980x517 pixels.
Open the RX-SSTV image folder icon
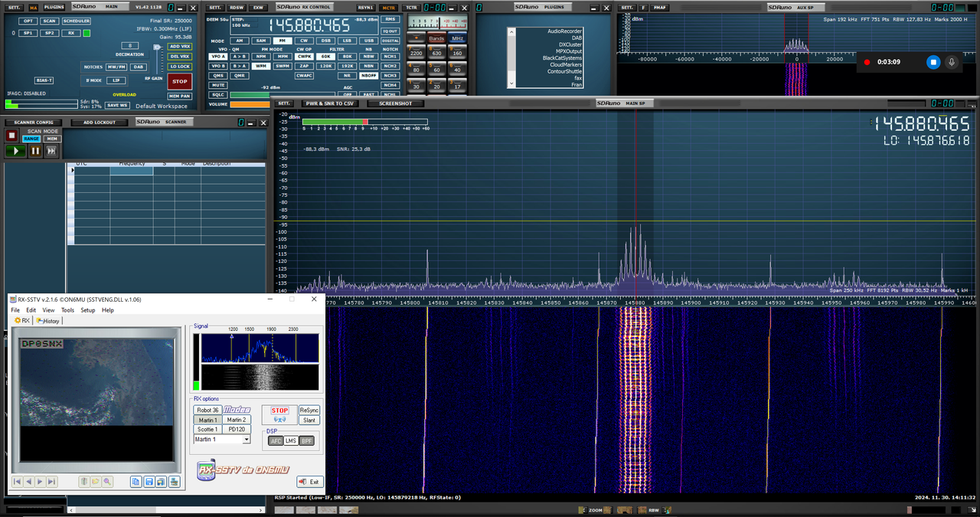pos(96,482)
